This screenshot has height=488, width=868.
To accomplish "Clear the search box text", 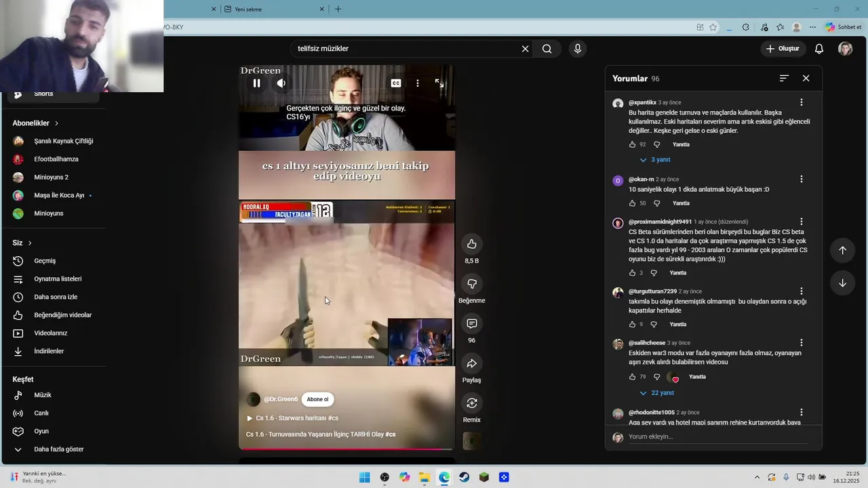I will tap(525, 49).
